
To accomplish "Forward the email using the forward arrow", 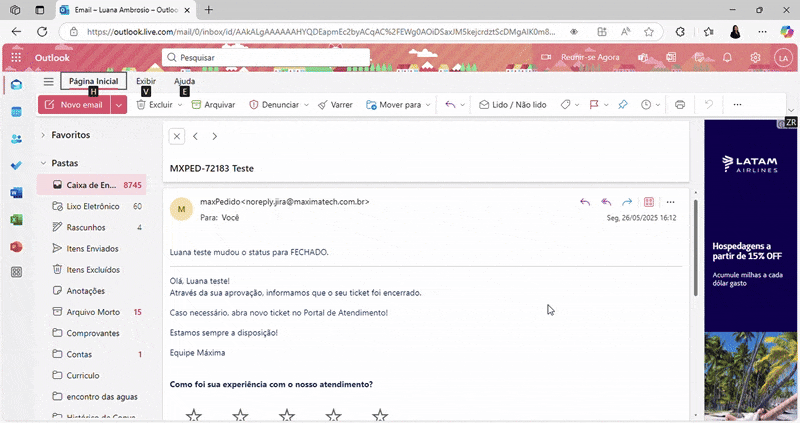I will pos(627,202).
